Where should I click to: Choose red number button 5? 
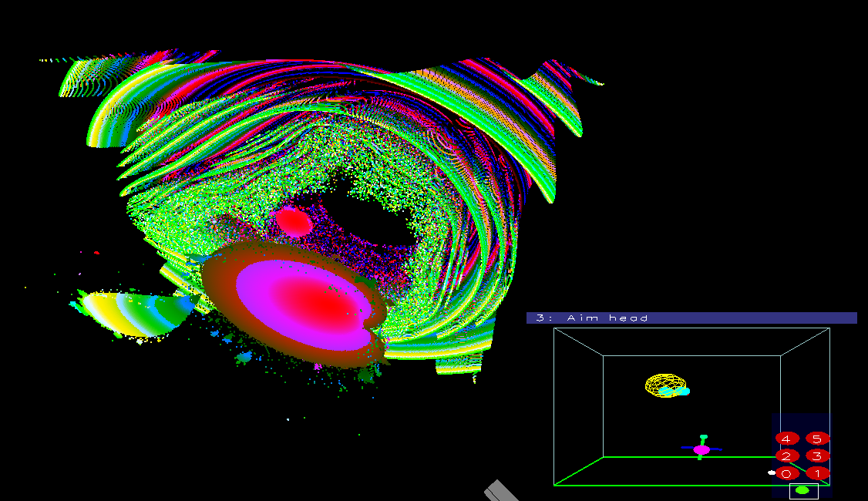click(x=817, y=439)
